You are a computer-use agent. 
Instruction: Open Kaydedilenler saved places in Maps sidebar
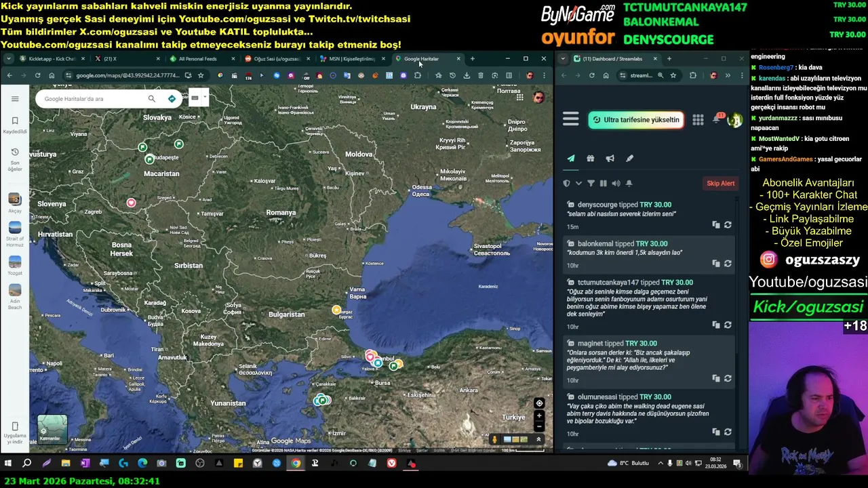(x=15, y=125)
